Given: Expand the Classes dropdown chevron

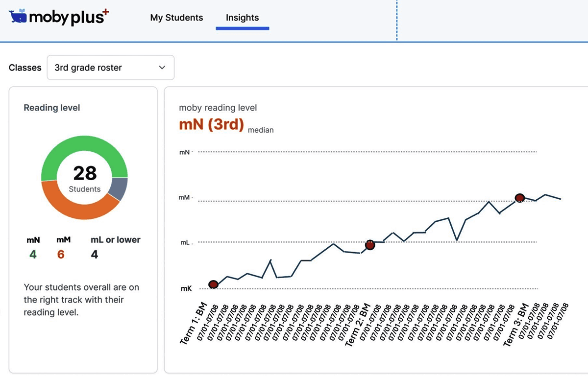Looking at the screenshot, I should click(x=162, y=68).
